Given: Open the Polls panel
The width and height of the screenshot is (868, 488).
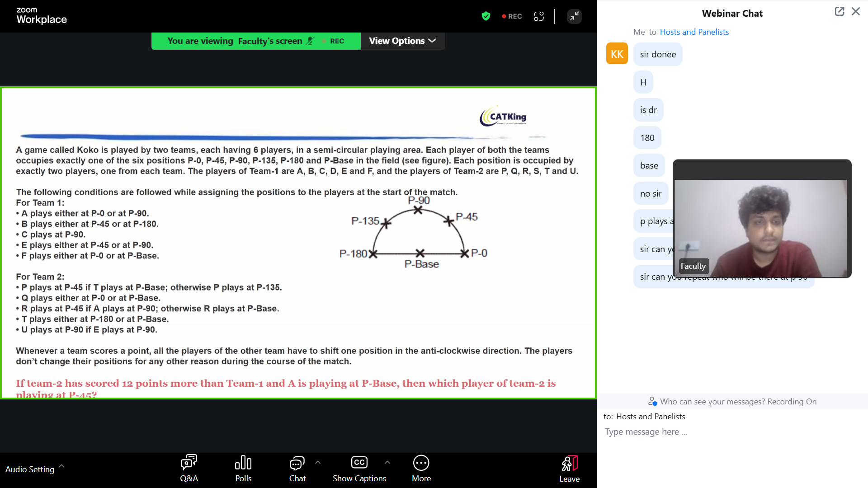Looking at the screenshot, I should pos(243,469).
